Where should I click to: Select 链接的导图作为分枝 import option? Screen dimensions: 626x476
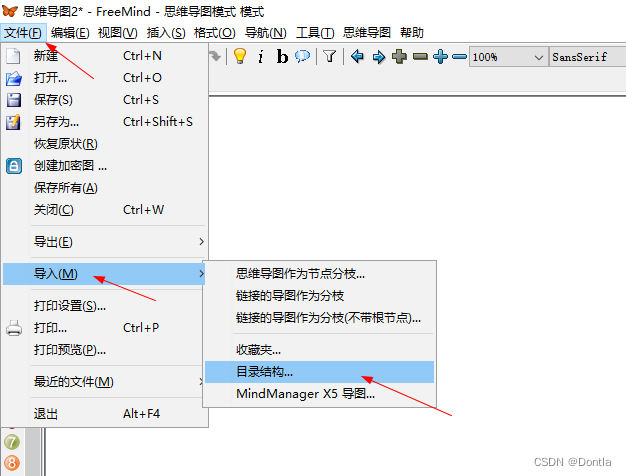[x=319, y=296]
